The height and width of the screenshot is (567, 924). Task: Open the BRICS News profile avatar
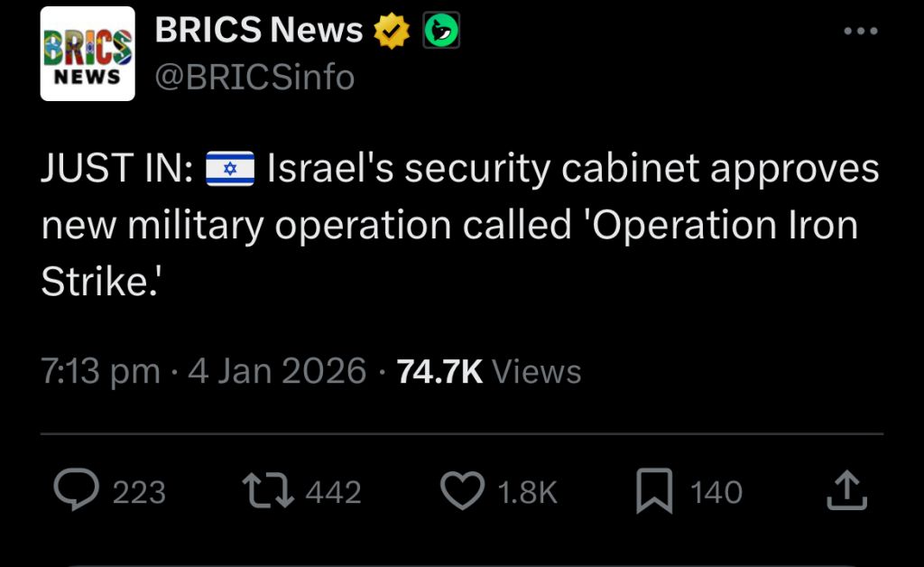(88, 54)
